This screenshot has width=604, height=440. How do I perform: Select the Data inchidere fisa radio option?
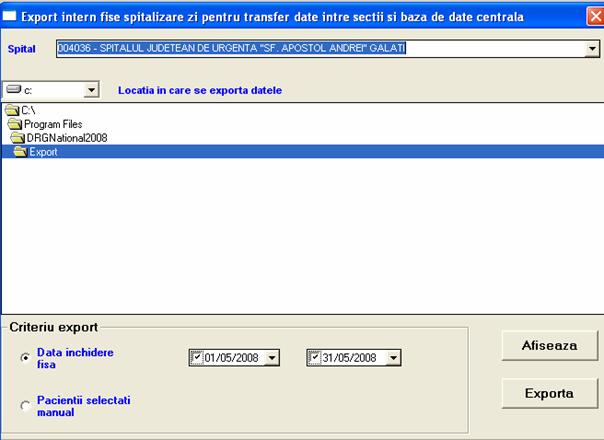pos(25,359)
